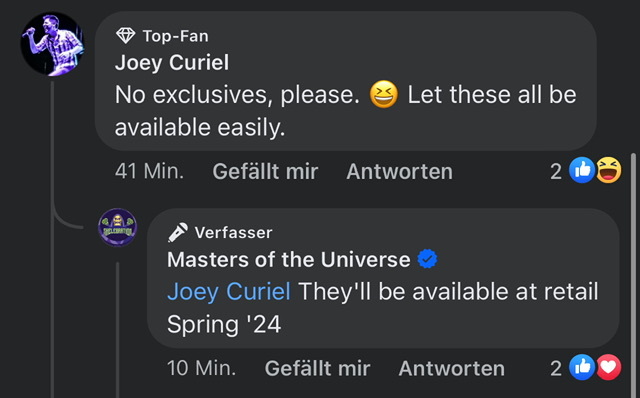
Task: View thumbs-up reactions on the reply
Action: (582, 367)
